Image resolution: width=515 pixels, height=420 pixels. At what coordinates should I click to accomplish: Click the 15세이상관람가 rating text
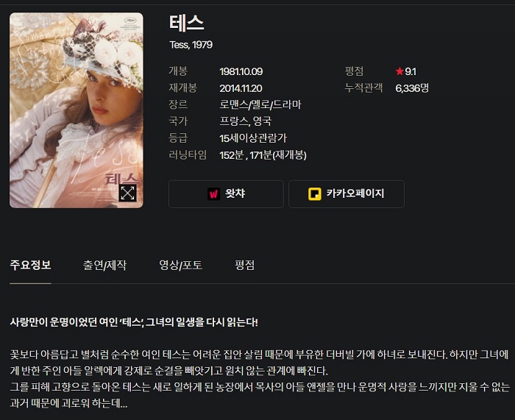[x=253, y=138]
